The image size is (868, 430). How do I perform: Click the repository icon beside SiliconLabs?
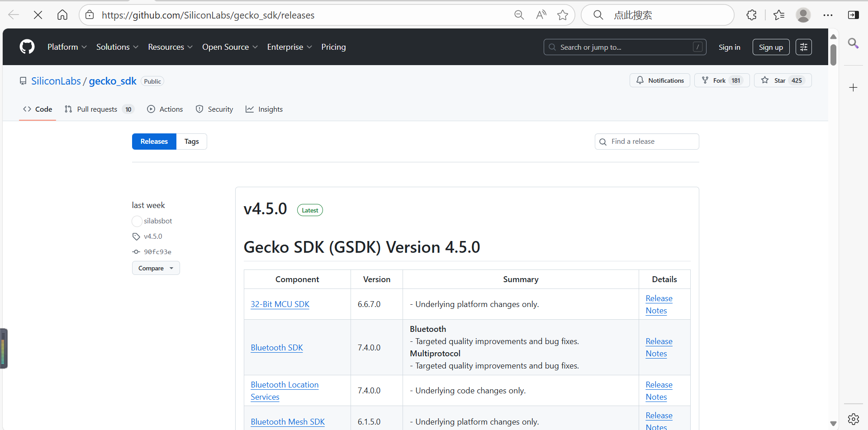23,81
